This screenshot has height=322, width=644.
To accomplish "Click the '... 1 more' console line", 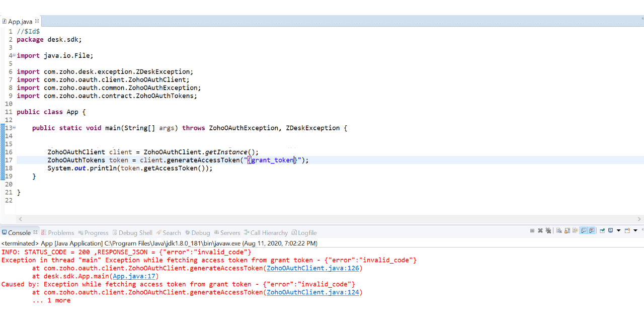I will pyautogui.click(x=51, y=300).
